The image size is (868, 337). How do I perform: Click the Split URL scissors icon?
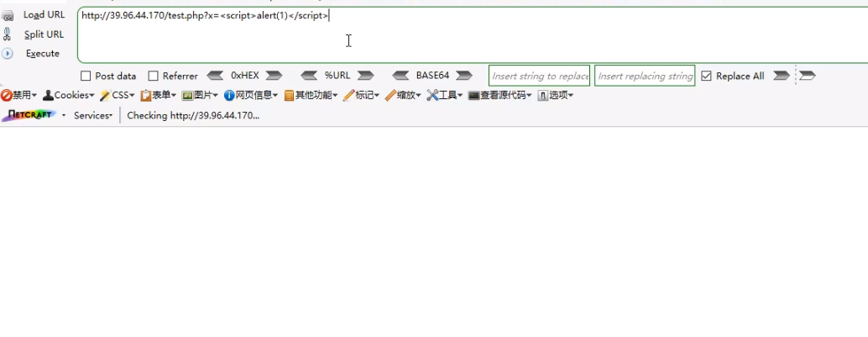[x=8, y=34]
